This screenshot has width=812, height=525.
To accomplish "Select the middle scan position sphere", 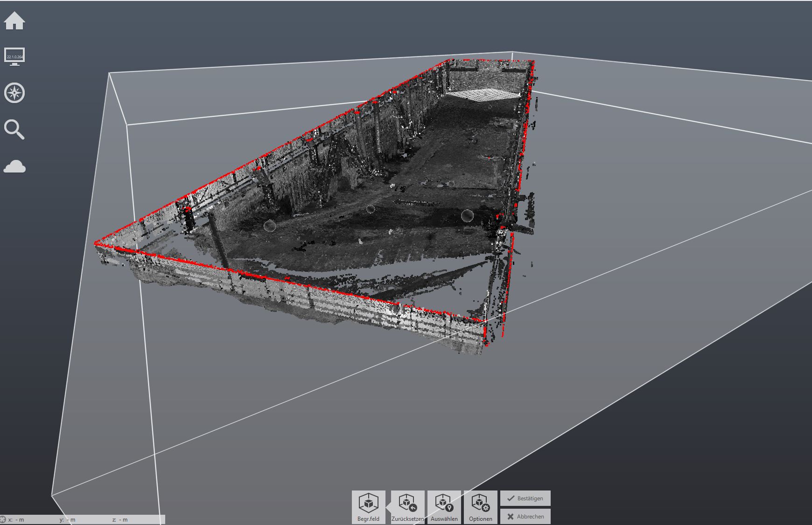I will (x=371, y=209).
